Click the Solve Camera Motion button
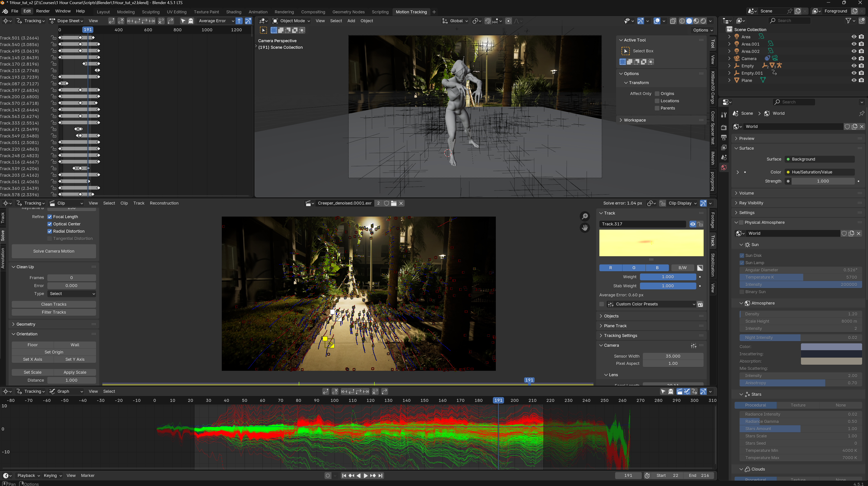868x486 pixels. coord(54,251)
